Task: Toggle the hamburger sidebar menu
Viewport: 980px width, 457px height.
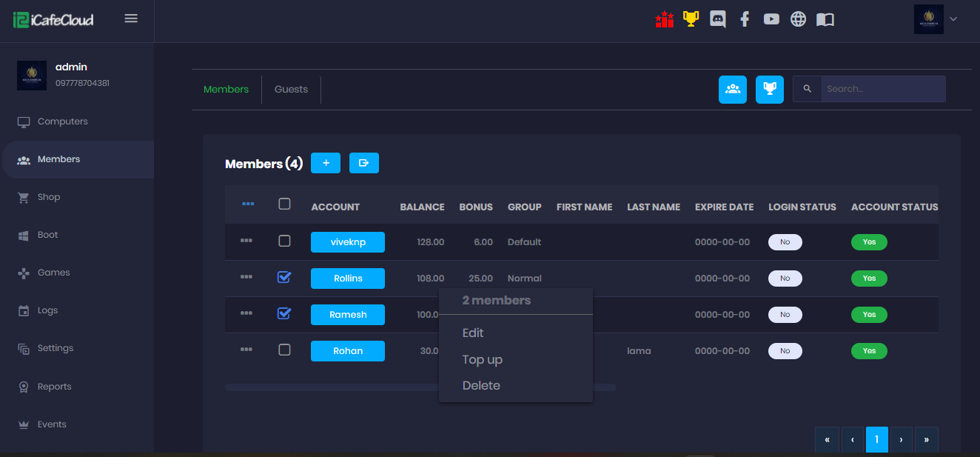Action: tap(131, 19)
